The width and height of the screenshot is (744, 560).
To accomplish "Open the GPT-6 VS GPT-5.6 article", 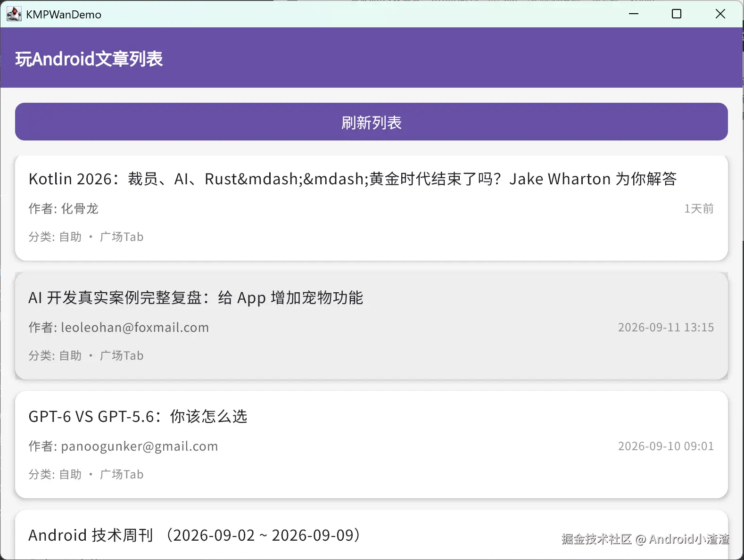I will click(372, 445).
